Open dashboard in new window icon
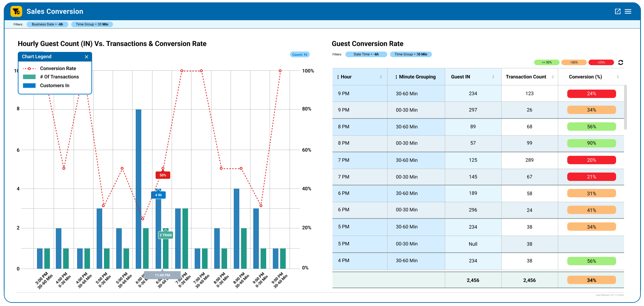This screenshot has width=644, height=306. tap(617, 12)
